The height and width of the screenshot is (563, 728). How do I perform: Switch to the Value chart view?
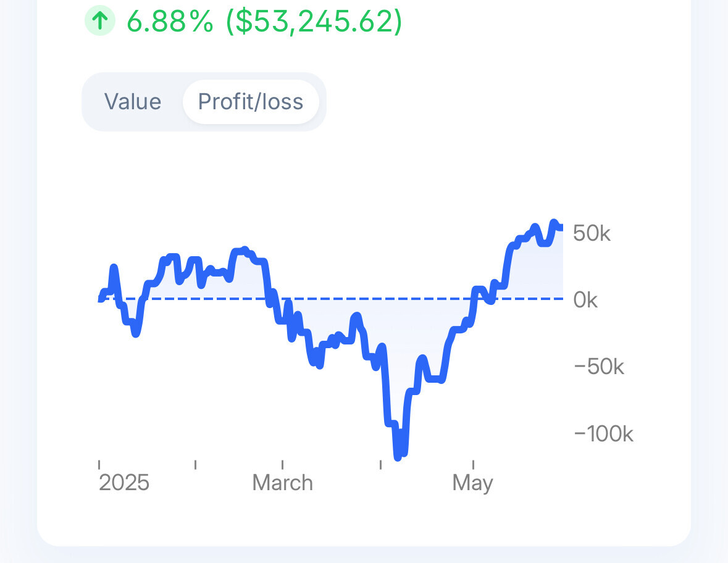click(133, 102)
